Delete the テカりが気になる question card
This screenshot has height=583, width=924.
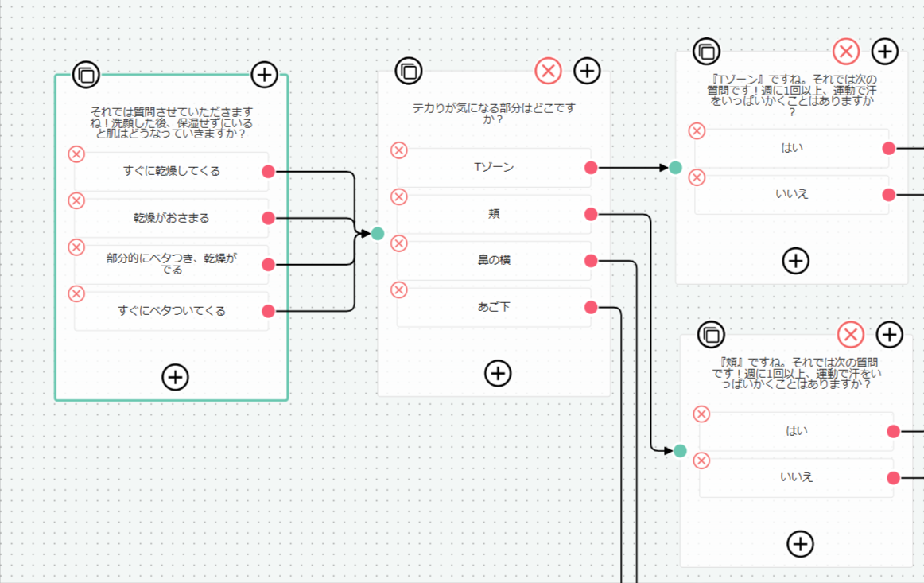coord(548,72)
